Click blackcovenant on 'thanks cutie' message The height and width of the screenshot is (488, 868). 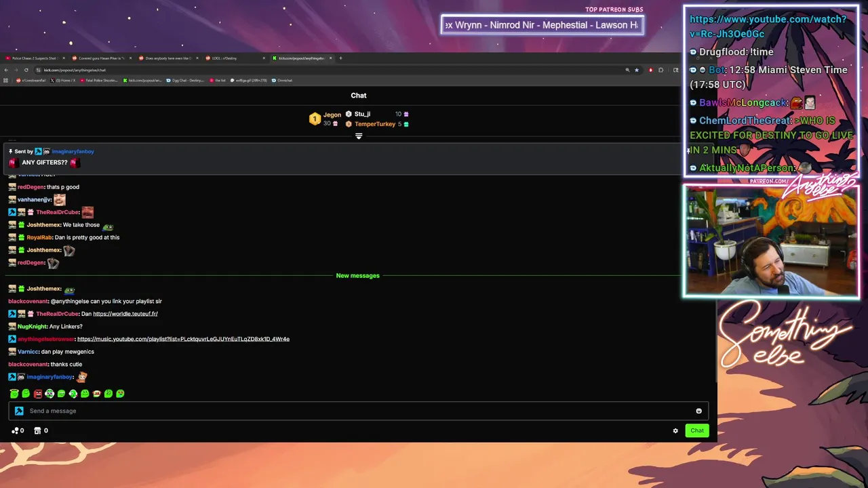pyautogui.click(x=28, y=365)
